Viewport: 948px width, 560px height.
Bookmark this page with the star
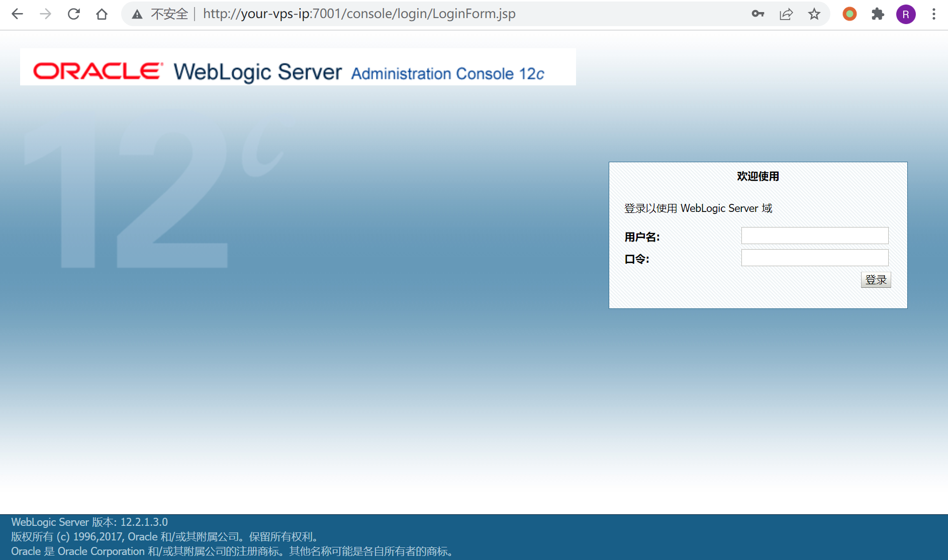click(x=814, y=14)
